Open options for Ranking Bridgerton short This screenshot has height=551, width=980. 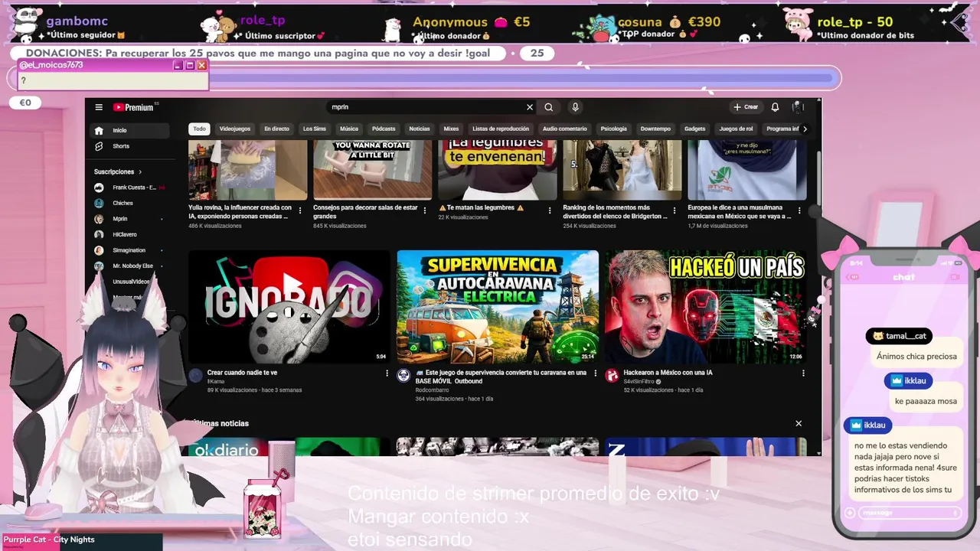click(x=675, y=210)
